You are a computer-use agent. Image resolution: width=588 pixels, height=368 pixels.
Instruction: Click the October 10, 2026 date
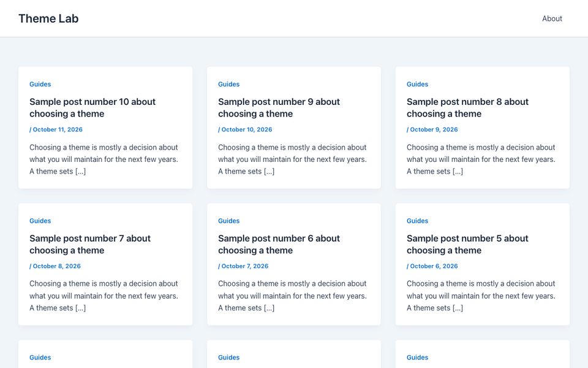click(247, 129)
